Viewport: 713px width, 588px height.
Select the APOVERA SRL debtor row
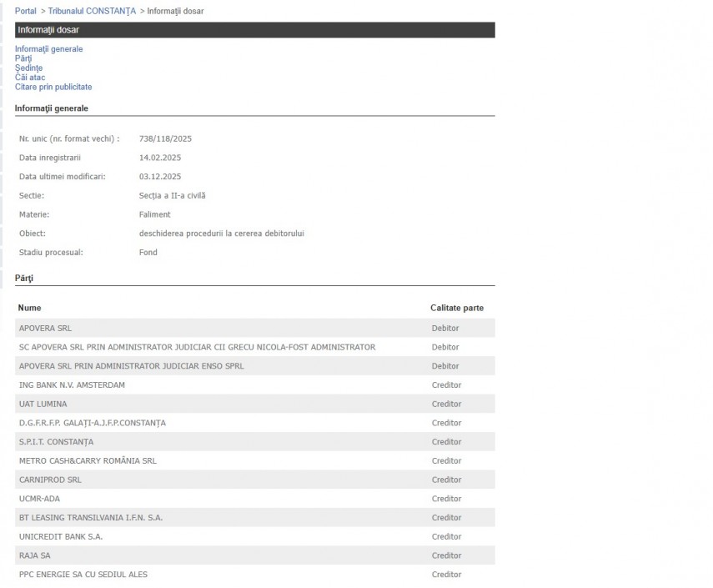[45, 328]
